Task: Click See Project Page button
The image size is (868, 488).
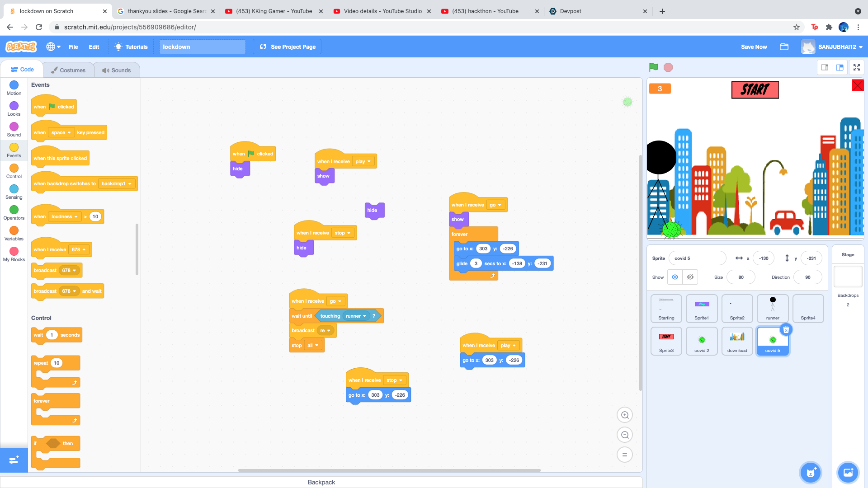Action: pyautogui.click(x=287, y=47)
